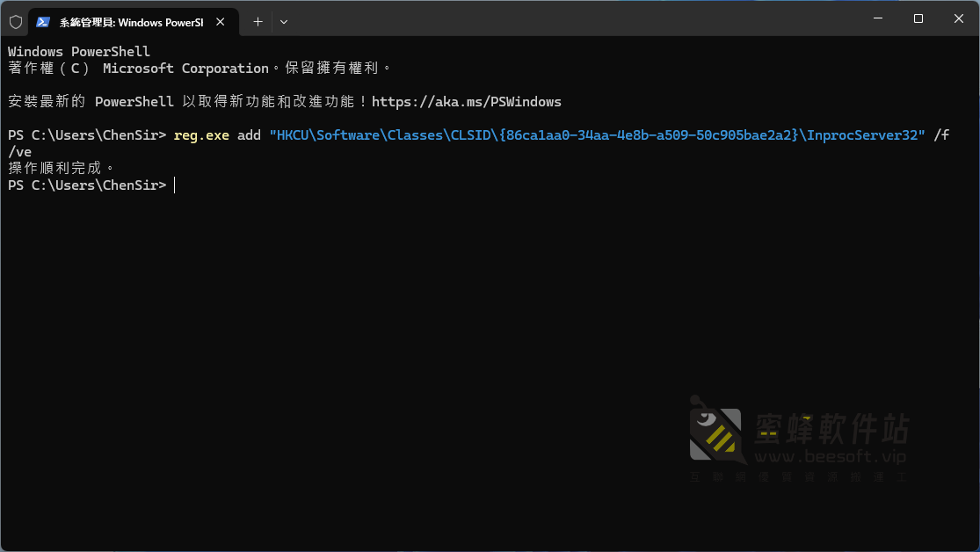
Task: Click the "操作順利完成。" result message
Action: click(x=62, y=168)
